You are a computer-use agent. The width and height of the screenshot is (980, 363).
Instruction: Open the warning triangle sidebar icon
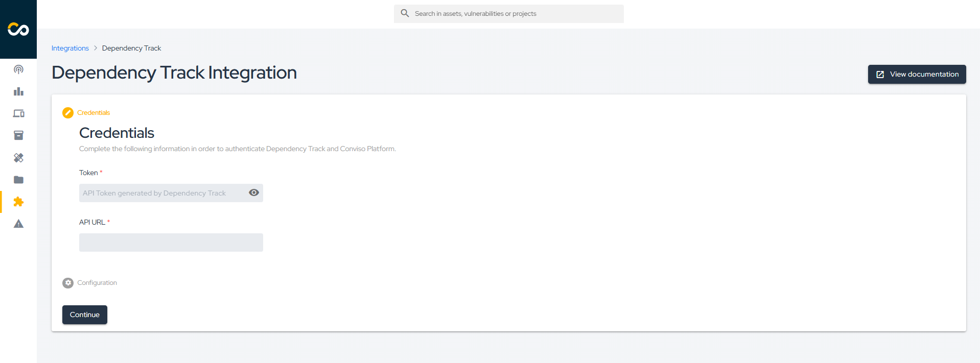coord(18,224)
